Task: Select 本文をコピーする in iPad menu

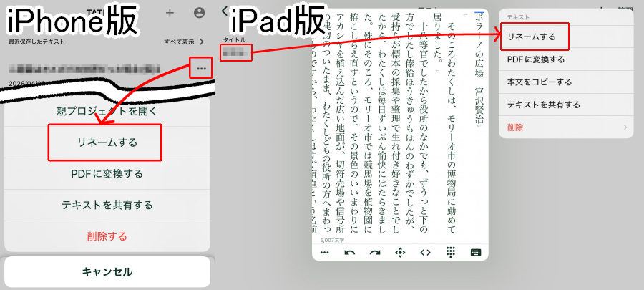Action: coord(565,82)
